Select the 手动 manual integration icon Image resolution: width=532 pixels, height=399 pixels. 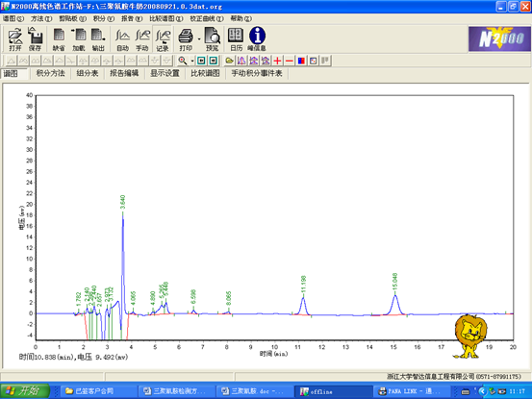click(x=142, y=39)
